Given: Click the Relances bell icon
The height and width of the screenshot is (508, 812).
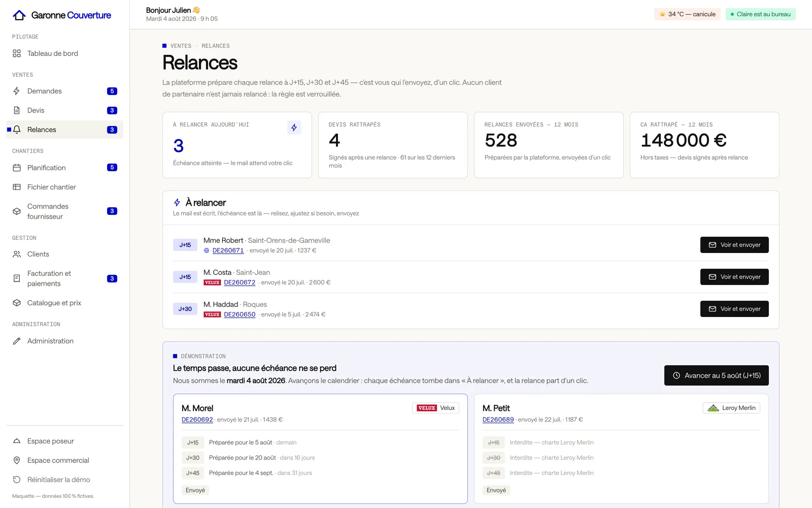Looking at the screenshot, I should (17, 130).
